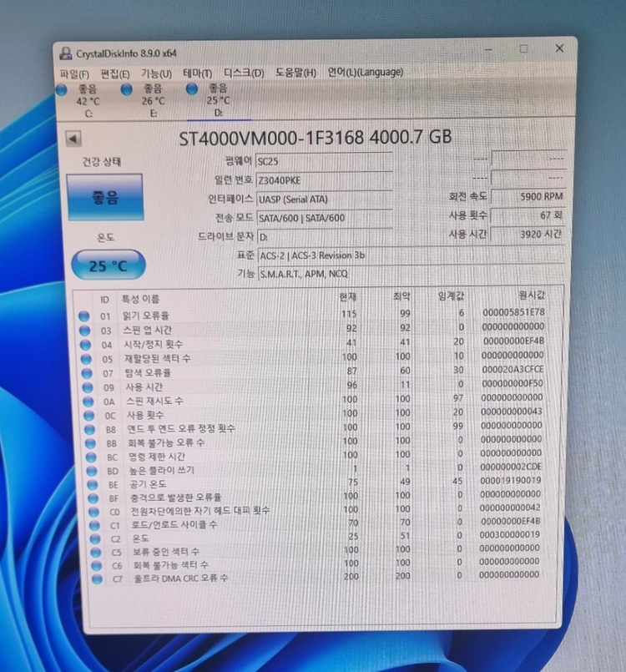Select raw value 000005851E78
The height and width of the screenshot is (672, 626).
tap(514, 312)
